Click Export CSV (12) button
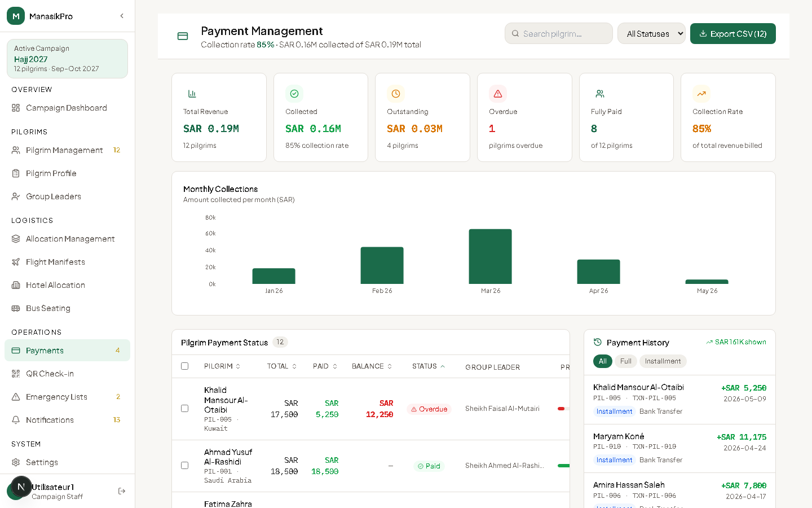 (733, 33)
